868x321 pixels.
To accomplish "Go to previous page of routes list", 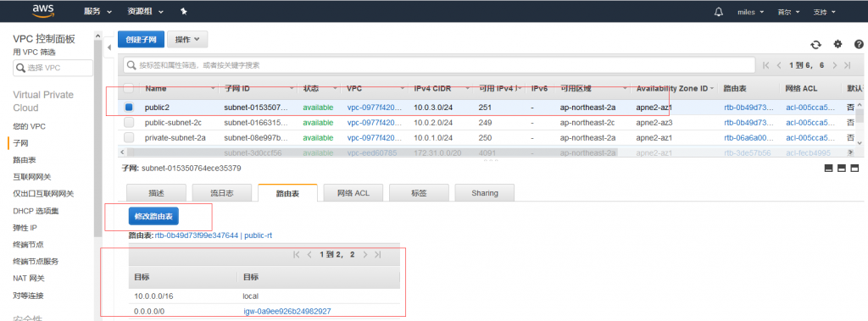I will (x=309, y=255).
